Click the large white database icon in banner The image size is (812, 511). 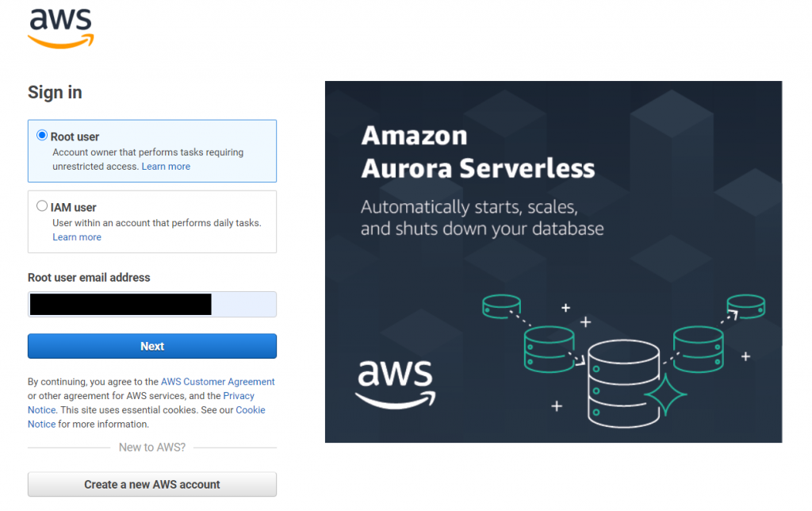tap(624, 383)
